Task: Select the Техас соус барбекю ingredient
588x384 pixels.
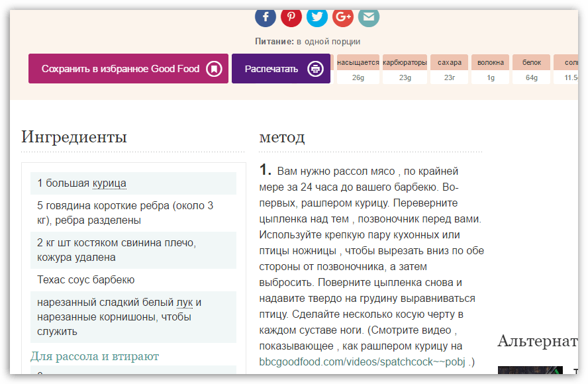Action: (x=86, y=280)
